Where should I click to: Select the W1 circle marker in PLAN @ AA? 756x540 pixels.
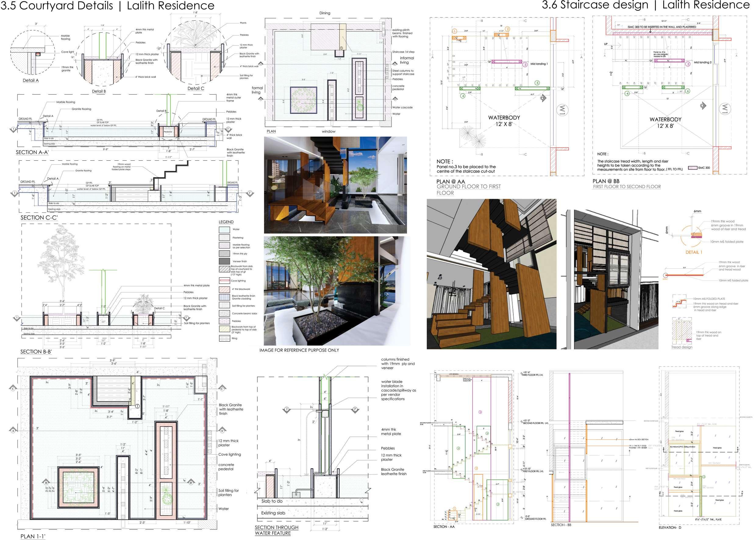(x=562, y=110)
